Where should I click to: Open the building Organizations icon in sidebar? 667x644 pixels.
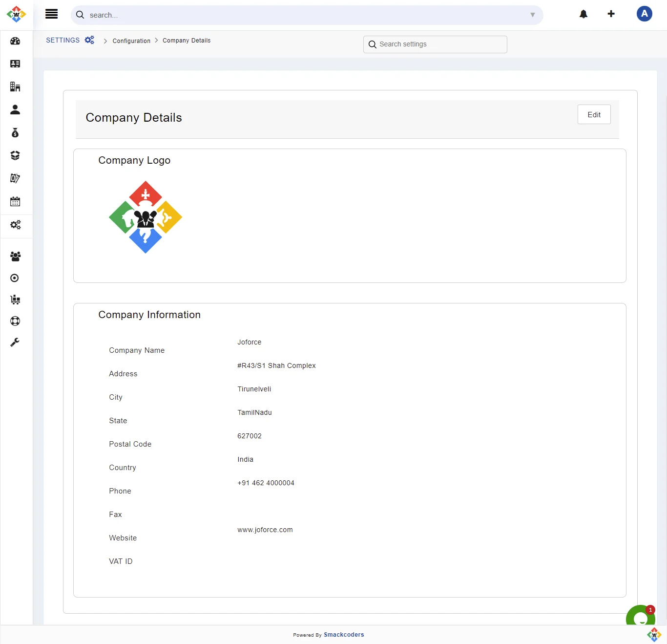[x=15, y=87]
